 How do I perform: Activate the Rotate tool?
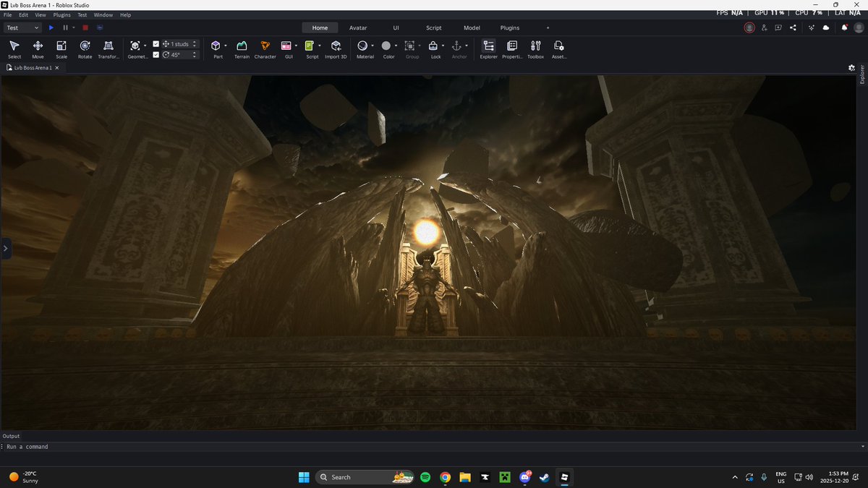coord(85,48)
